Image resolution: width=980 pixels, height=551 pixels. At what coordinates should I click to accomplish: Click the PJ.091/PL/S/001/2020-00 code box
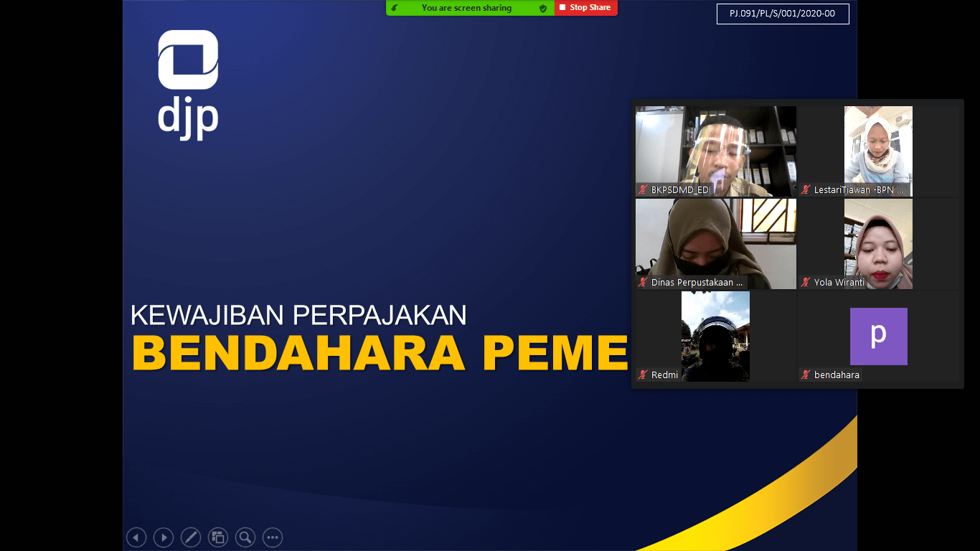tap(782, 14)
